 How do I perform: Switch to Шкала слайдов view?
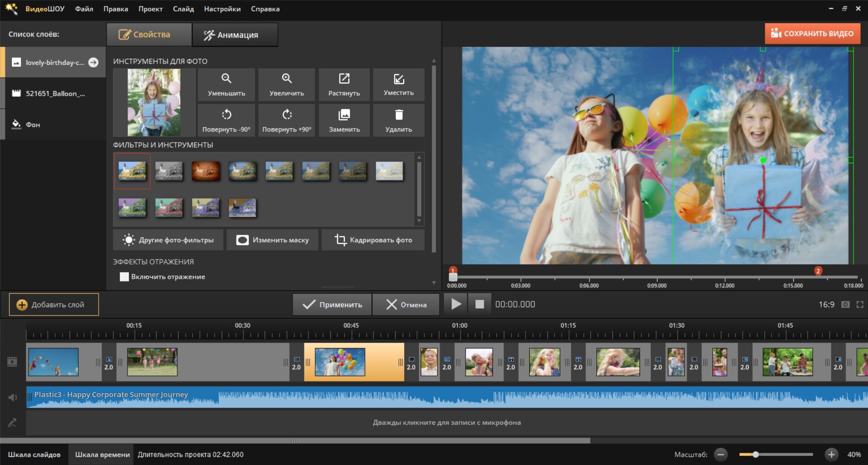click(x=34, y=455)
